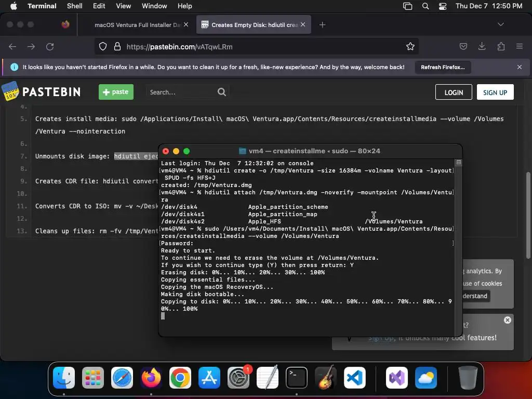
Task: Launch Safari from the dock
Action: [x=122, y=378]
